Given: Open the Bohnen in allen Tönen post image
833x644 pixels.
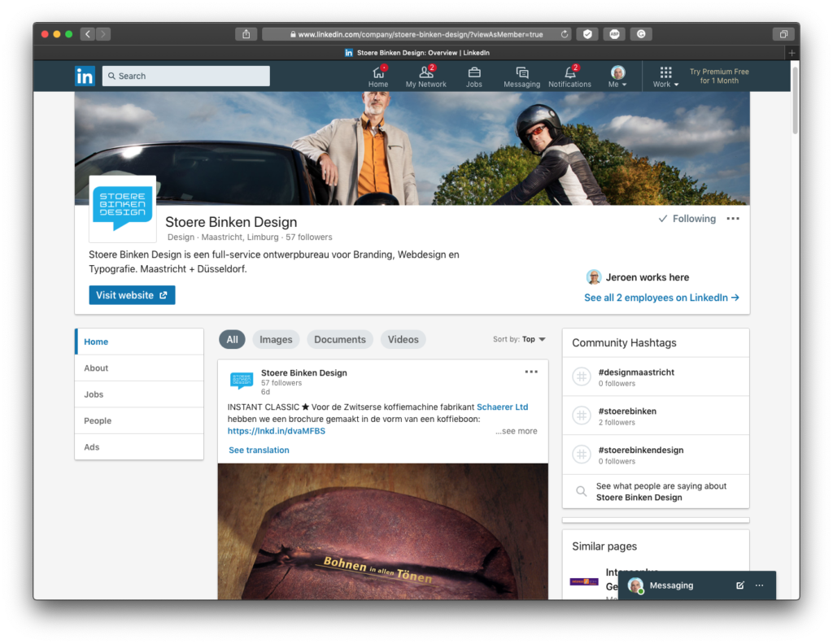Looking at the screenshot, I should point(382,532).
